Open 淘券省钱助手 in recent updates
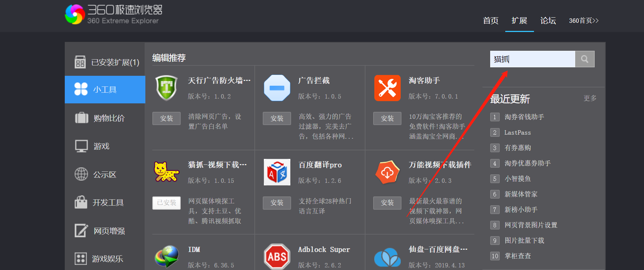644x270 pixels. pyautogui.click(x=524, y=117)
